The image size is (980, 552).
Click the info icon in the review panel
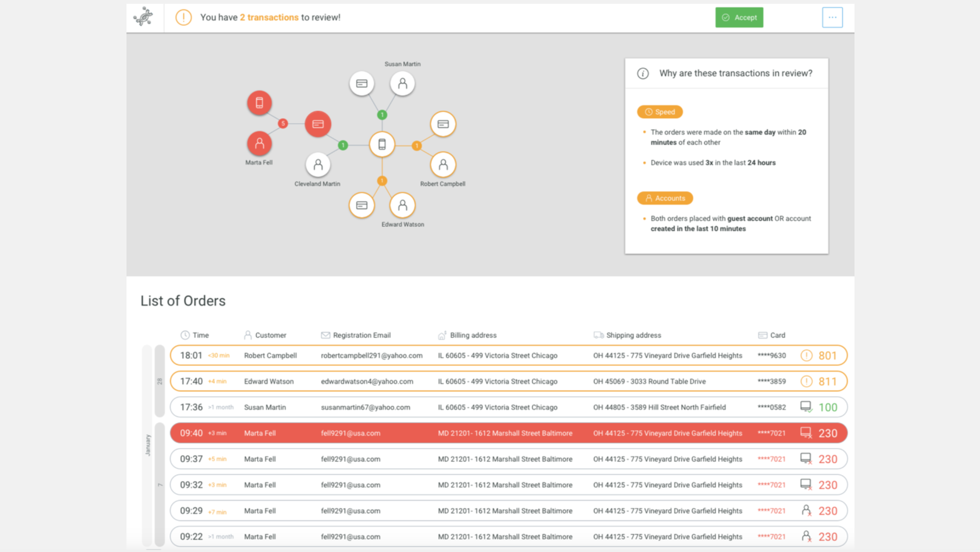tap(642, 73)
